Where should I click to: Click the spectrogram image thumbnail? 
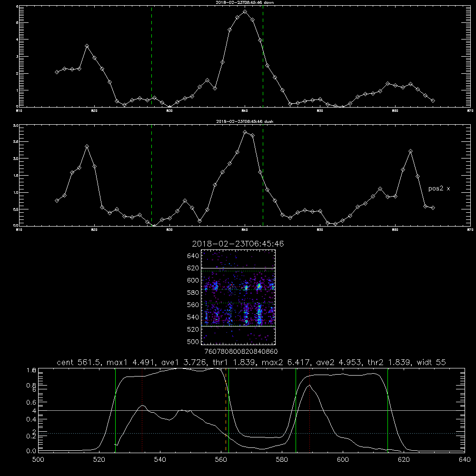click(238, 297)
